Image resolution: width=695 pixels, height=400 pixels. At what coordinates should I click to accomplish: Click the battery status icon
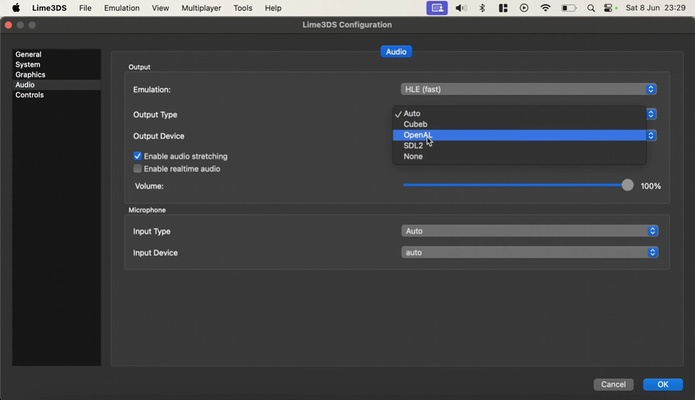pos(569,8)
